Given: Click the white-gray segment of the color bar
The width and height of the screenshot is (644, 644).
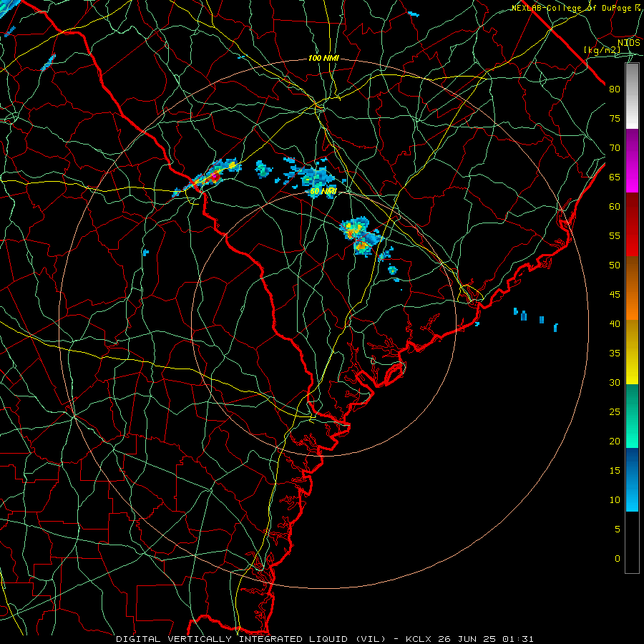Looking at the screenshot, I should pos(632,96).
